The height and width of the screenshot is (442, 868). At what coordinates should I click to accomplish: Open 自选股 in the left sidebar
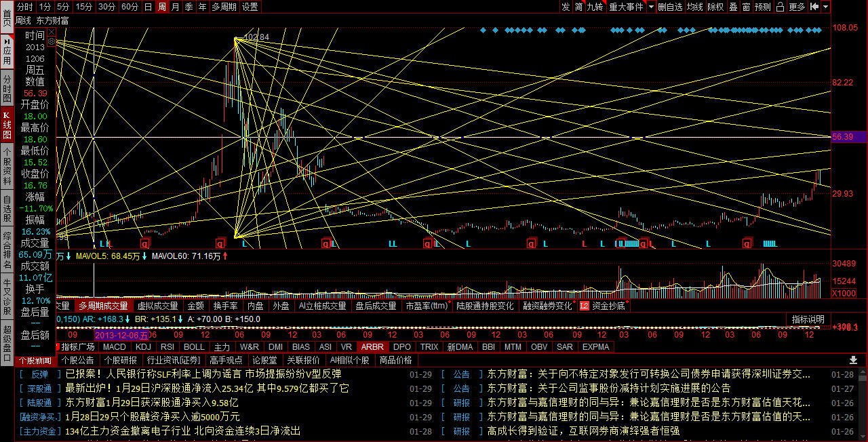coord(7,208)
